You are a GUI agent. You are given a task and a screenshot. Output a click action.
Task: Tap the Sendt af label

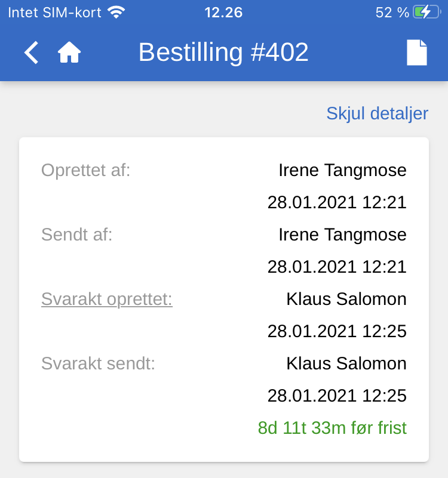point(76,235)
